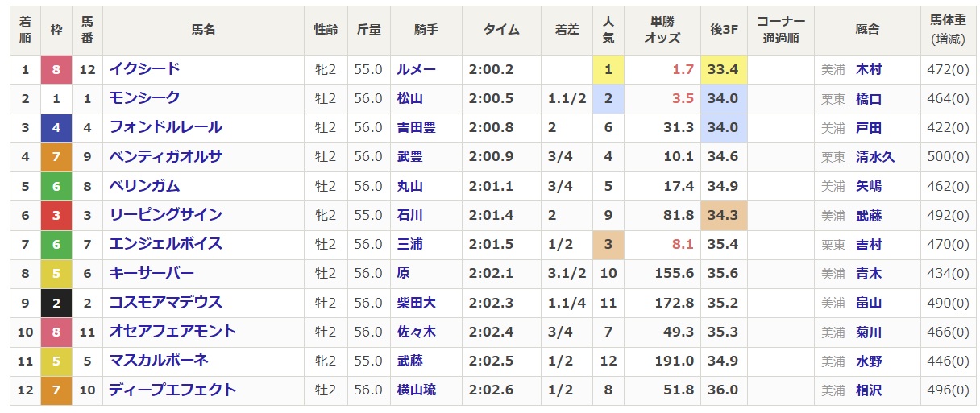
Task: Click the モンシーク horse name
Action: click(x=144, y=98)
